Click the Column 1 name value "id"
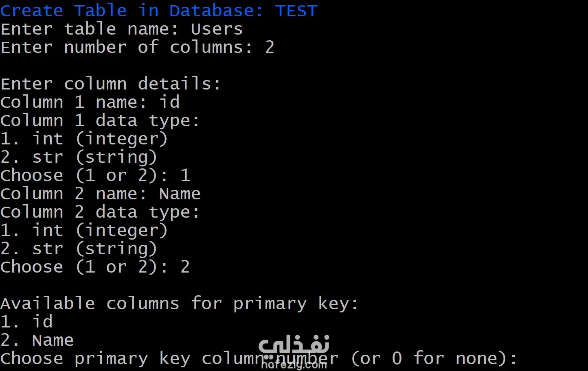588x371 pixels. [x=169, y=102]
